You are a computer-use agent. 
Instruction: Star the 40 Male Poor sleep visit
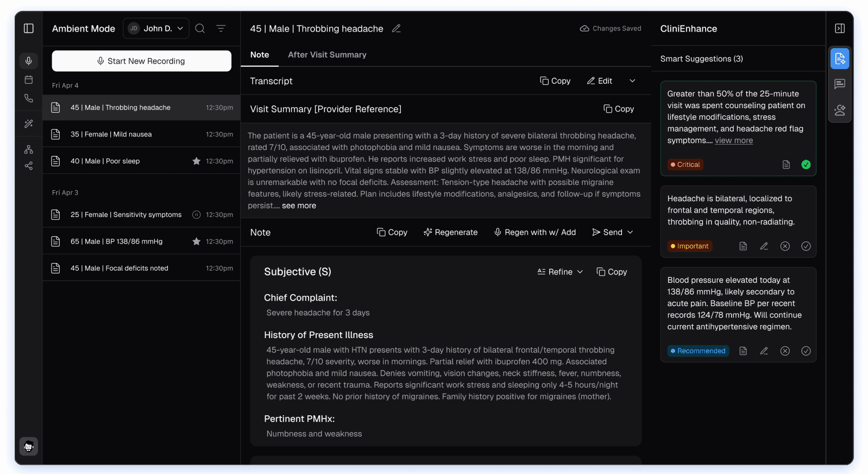click(197, 161)
